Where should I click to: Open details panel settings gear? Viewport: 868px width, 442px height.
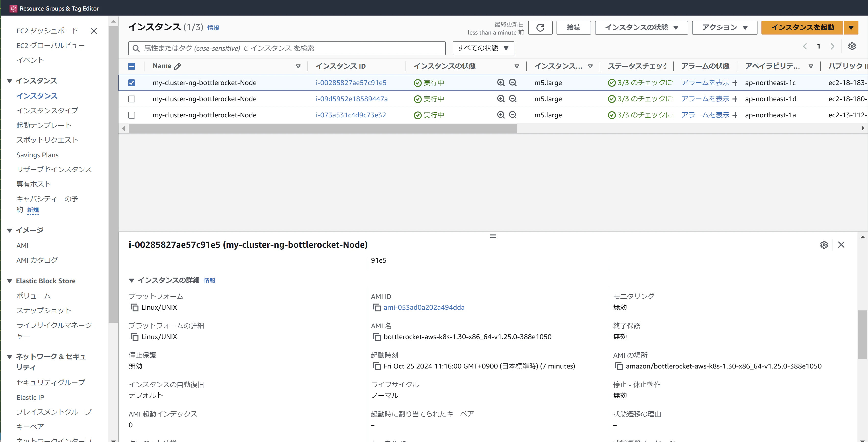coord(824,245)
